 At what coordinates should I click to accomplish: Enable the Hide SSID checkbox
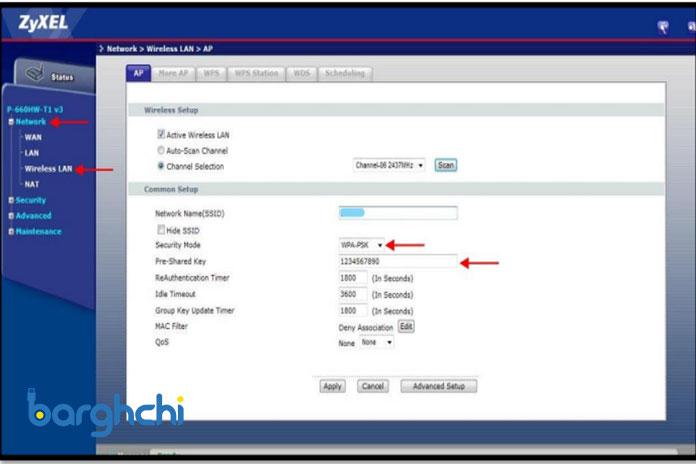pos(160,229)
